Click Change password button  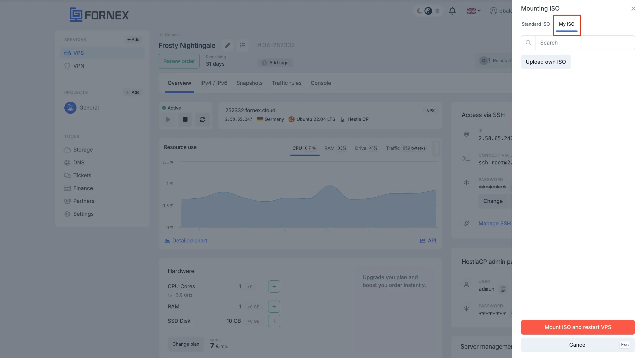point(493,201)
